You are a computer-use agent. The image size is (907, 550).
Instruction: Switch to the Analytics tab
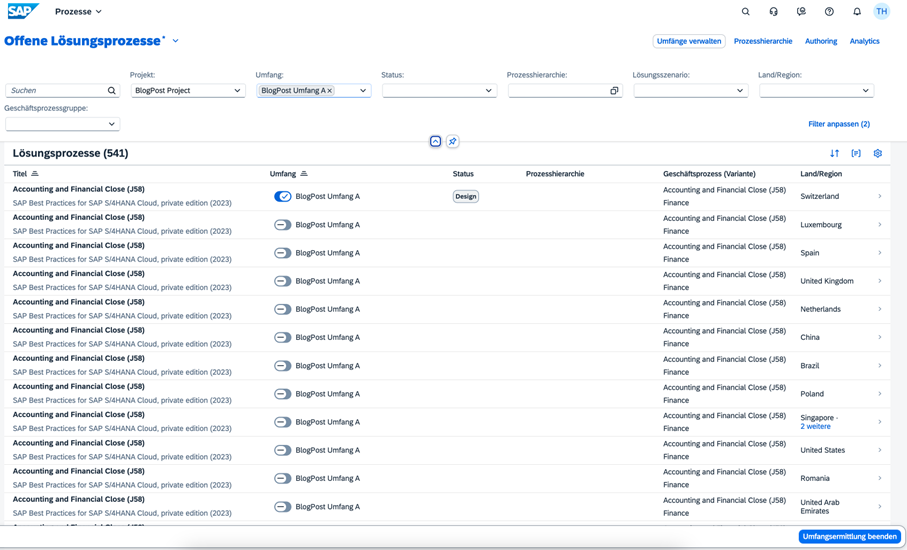point(864,41)
